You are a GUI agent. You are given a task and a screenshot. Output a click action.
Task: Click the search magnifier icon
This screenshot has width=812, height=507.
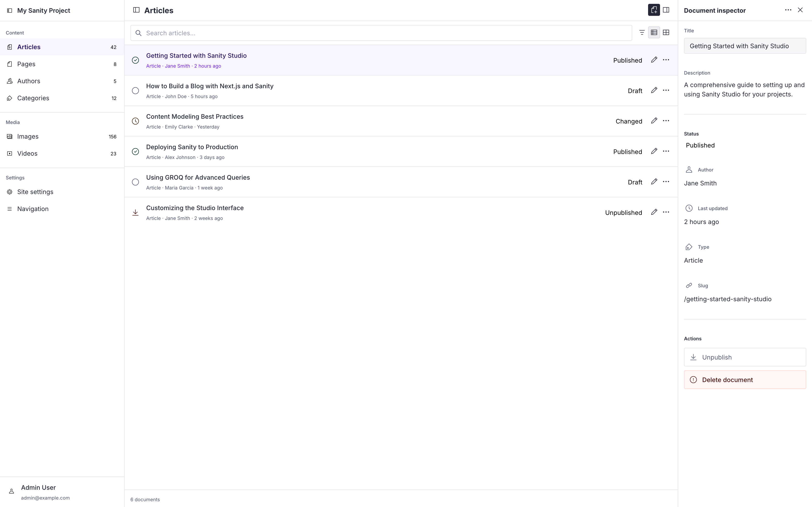(x=138, y=33)
